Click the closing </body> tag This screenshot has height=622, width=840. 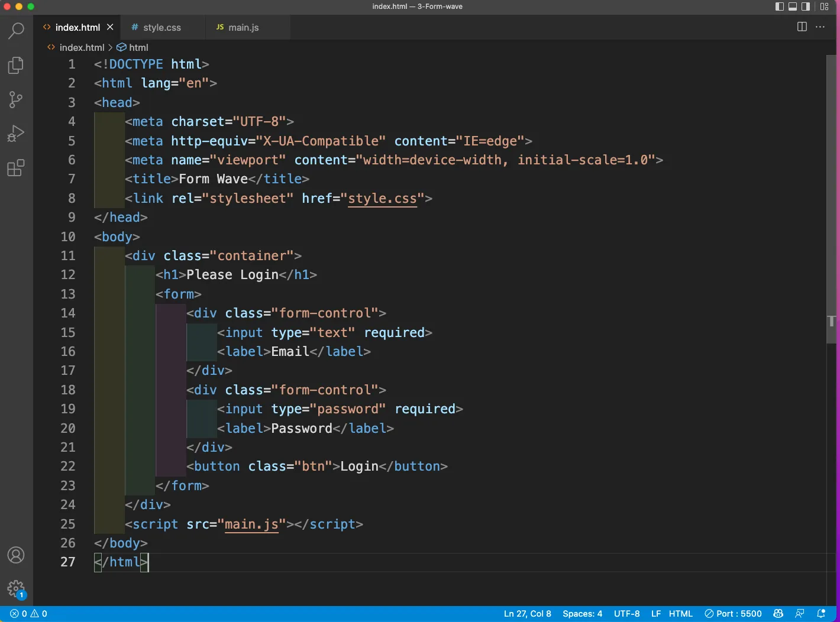pyautogui.click(x=121, y=543)
